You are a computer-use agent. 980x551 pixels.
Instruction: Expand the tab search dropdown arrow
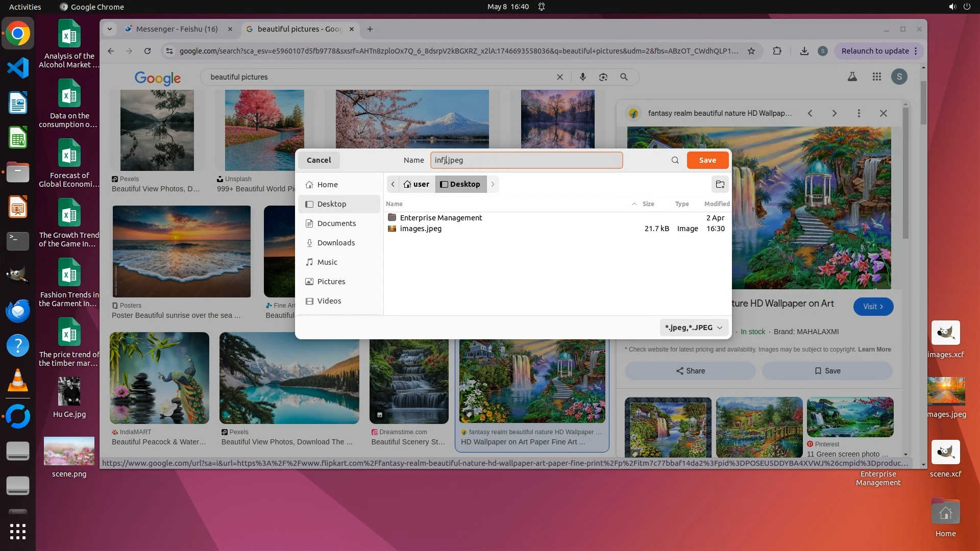point(110,29)
